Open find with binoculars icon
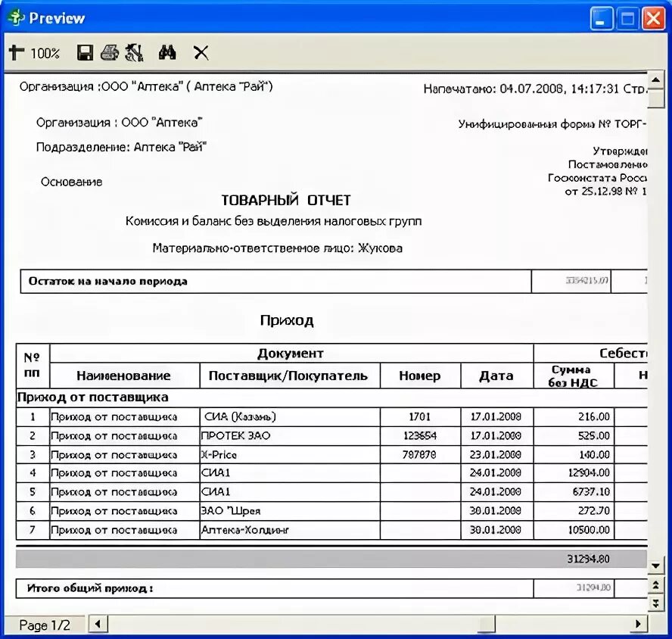Image resolution: width=672 pixels, height=639 pixels. [167, 52]
